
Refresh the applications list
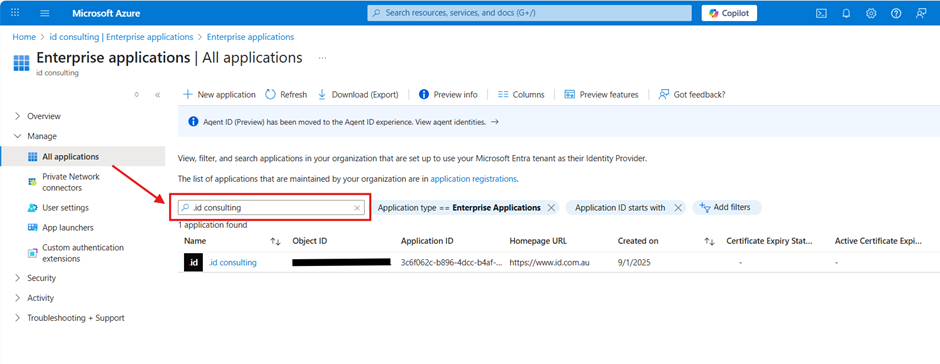pyautogui.click(x=286, y=94)
